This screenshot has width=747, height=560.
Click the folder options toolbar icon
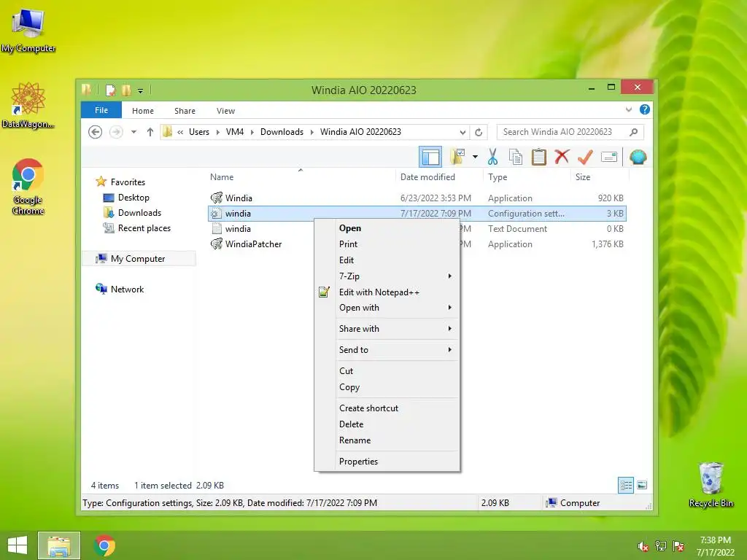pos(457,157)
